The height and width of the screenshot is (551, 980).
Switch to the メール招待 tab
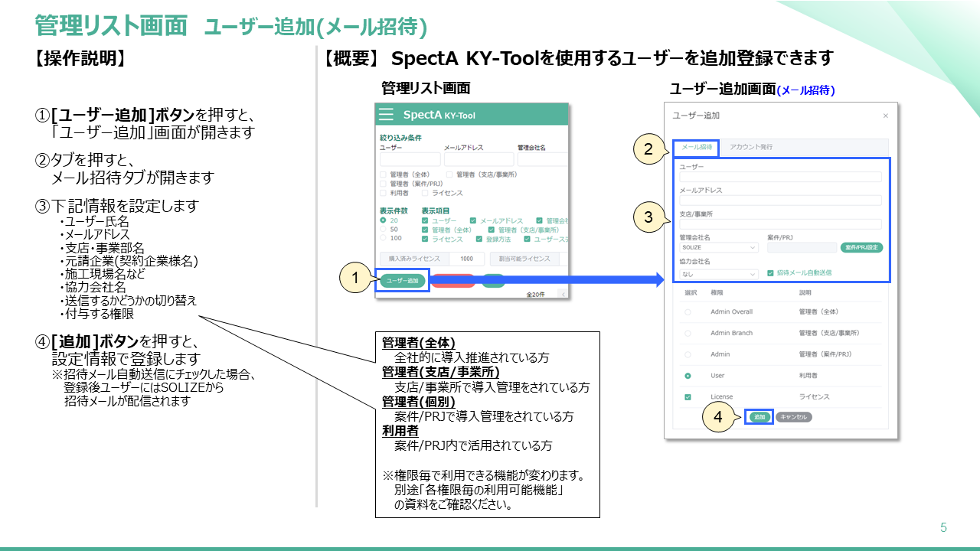[x=697, y=147]
